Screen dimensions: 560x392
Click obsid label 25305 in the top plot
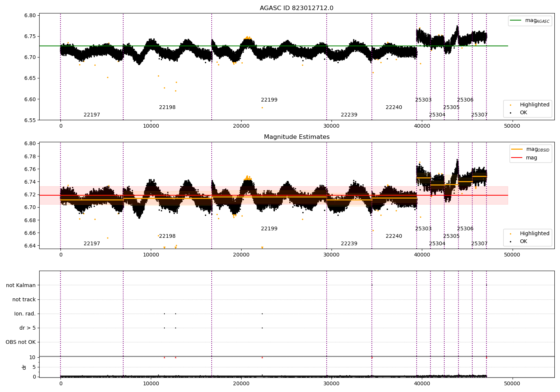(451, 108)
